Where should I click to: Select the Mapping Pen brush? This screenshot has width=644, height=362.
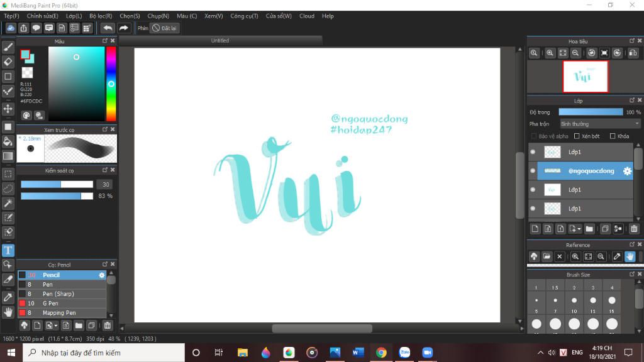tap(62, 313)
